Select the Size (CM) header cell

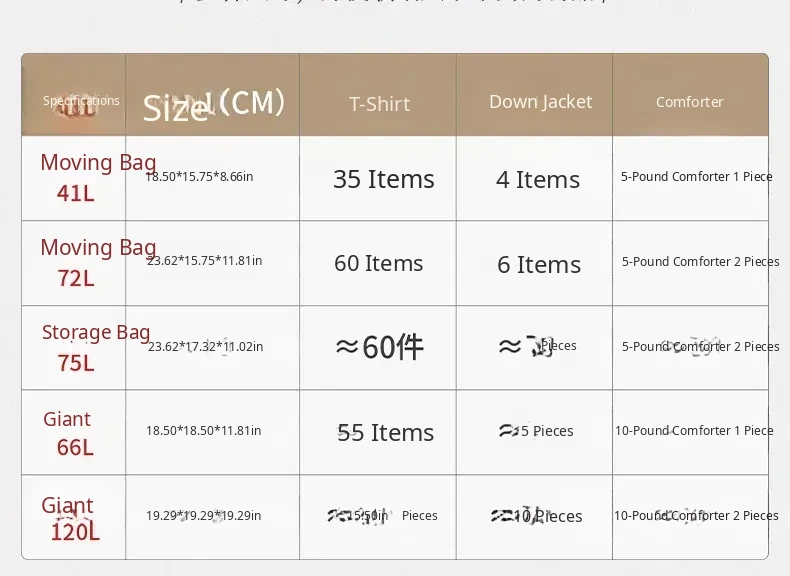[214, 104]
